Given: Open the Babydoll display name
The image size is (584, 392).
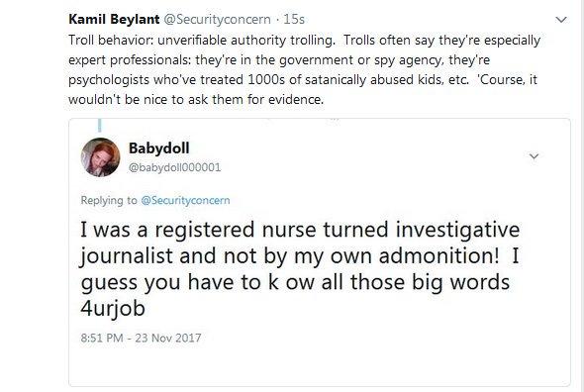Looking at the screenshot, I should [x=159, y=148].
